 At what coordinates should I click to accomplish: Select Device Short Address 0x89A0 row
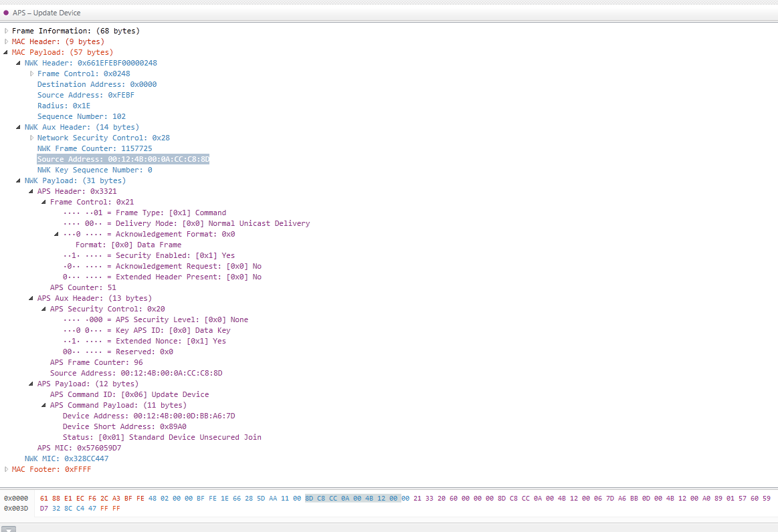(x=124, y=426)
